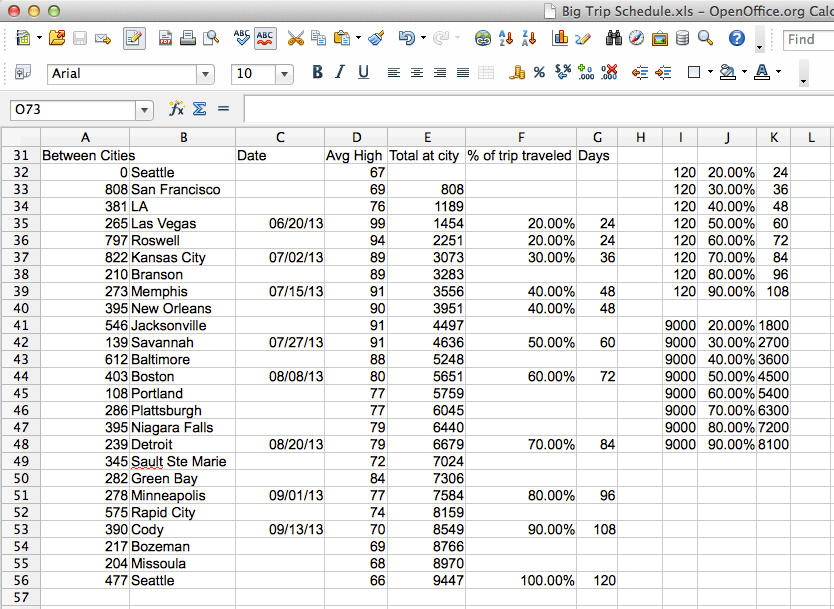834x609 pixels.
Task: Expand the font name dropdown
Action: (205, 74)
